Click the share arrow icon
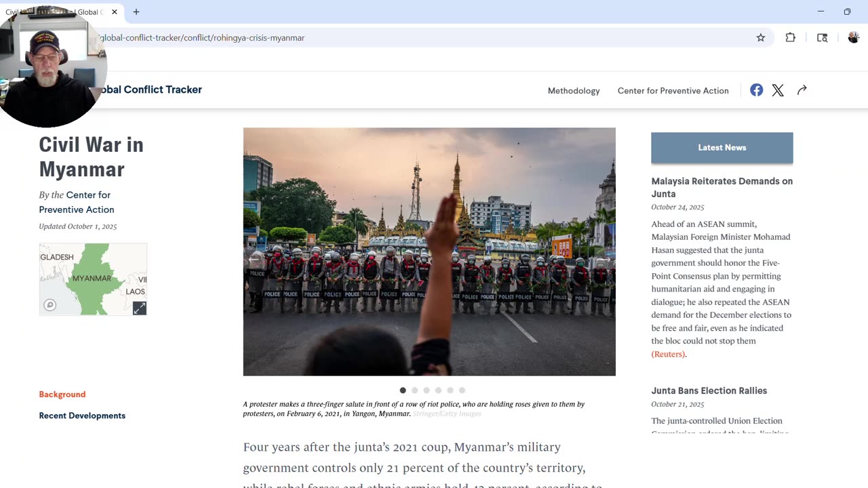 (x=802, y=90)
